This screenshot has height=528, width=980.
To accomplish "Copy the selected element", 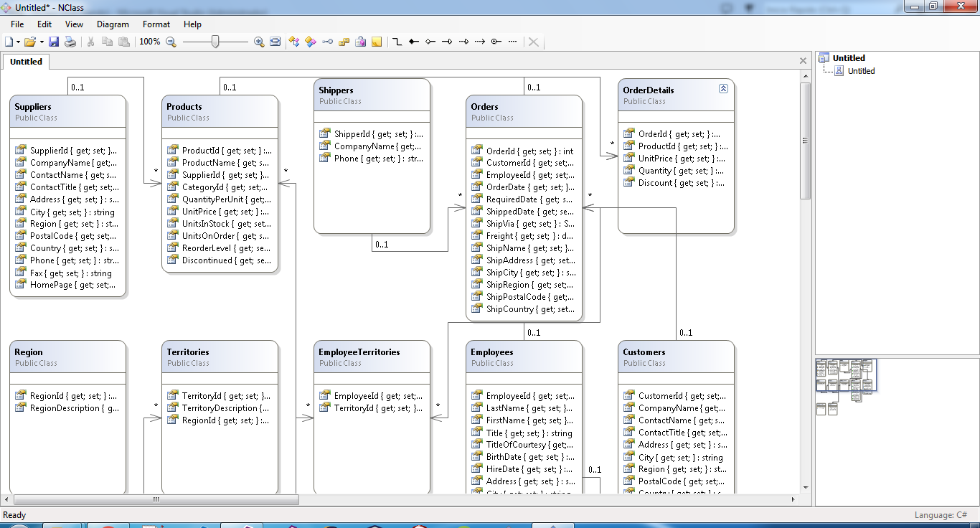I will click(x=108, y=42).
